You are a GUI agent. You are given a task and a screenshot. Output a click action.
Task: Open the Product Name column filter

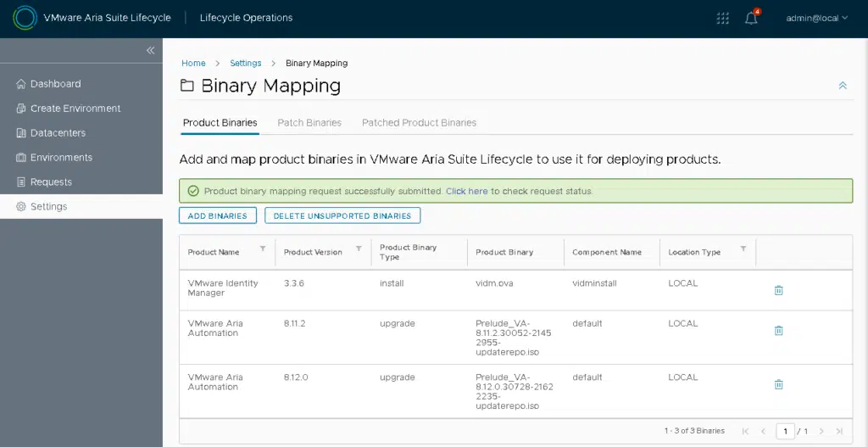[263, 249]
